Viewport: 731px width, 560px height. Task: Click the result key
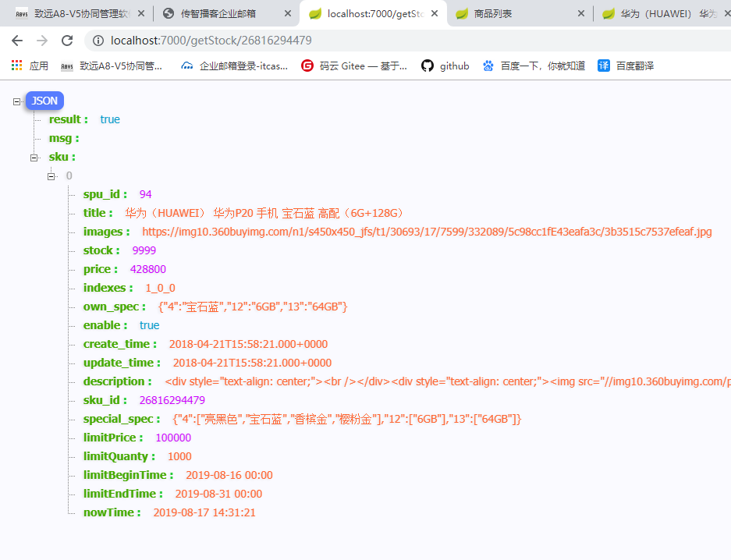point(68,119)
